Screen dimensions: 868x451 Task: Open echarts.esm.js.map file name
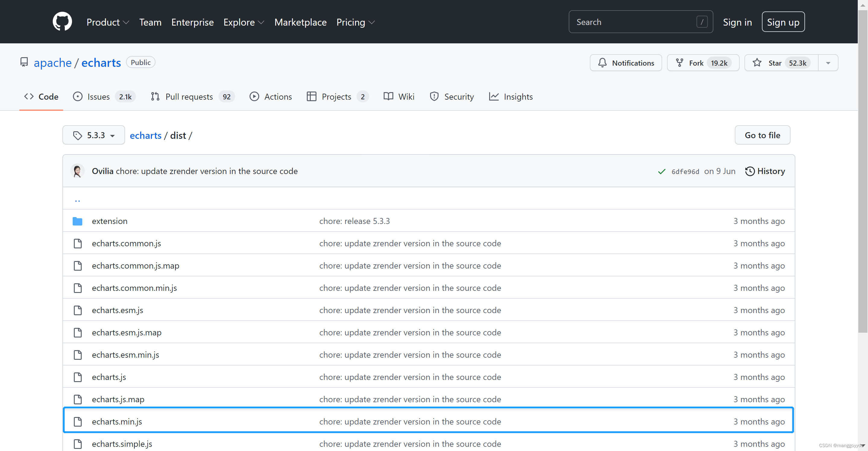click(x=127, y=332)
